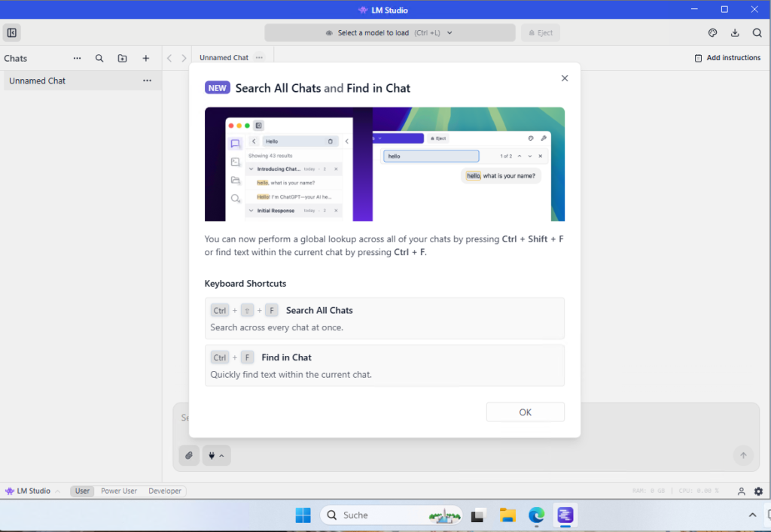Open the Select a model to load dropdown

pos(389,33)
